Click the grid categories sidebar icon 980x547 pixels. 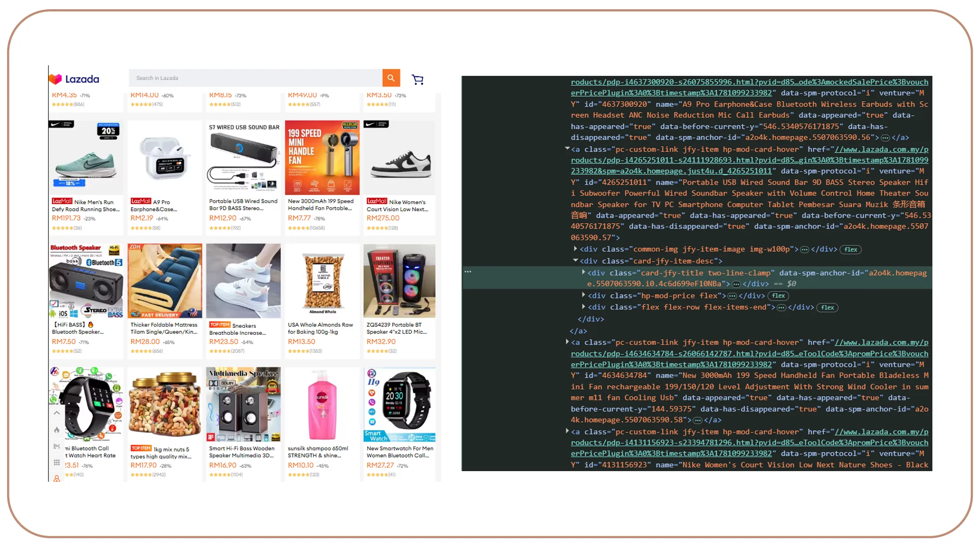coord(57,462)
